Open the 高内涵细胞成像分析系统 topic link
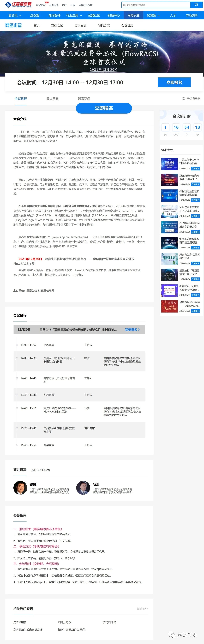The width and height of the screenshot is (204, 644). (28, 629)
